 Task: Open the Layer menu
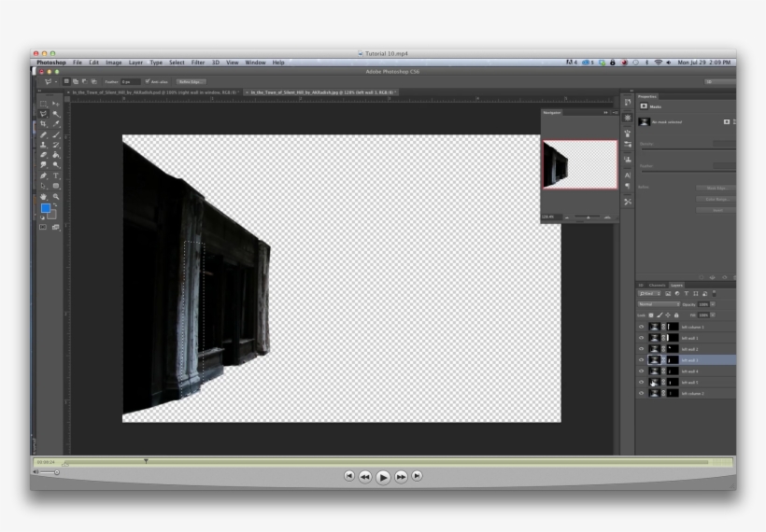pyautogui.click(x=135, y=63)
